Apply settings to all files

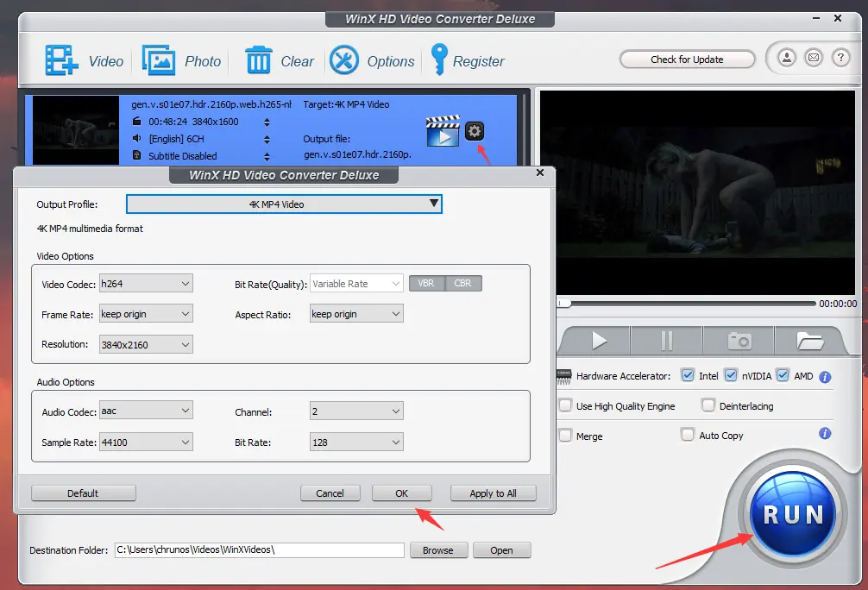(x=493, y=493)
